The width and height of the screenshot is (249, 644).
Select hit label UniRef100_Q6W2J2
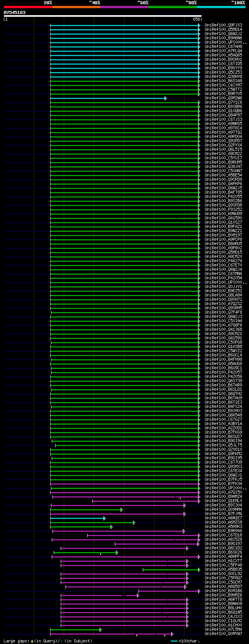point(223,34)
